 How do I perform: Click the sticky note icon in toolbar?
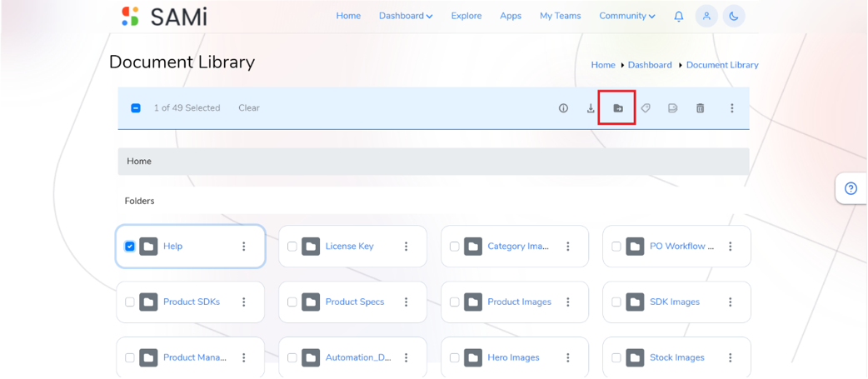click(x=672, y=108)
